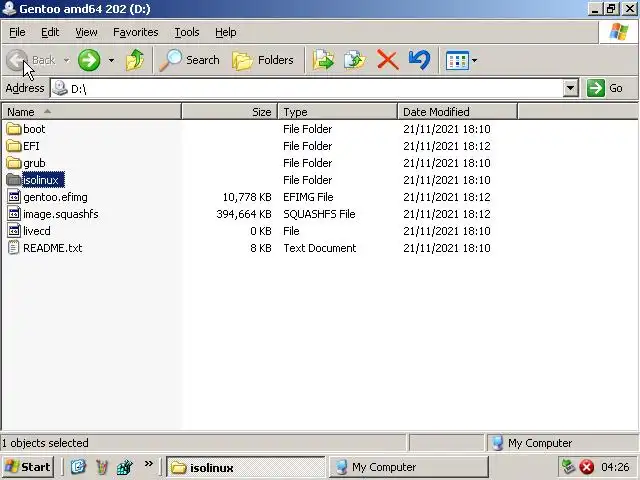The width and height of the screenshot is (640, 480).
Task: Open the View menu
Action: (x=86, y=32)
